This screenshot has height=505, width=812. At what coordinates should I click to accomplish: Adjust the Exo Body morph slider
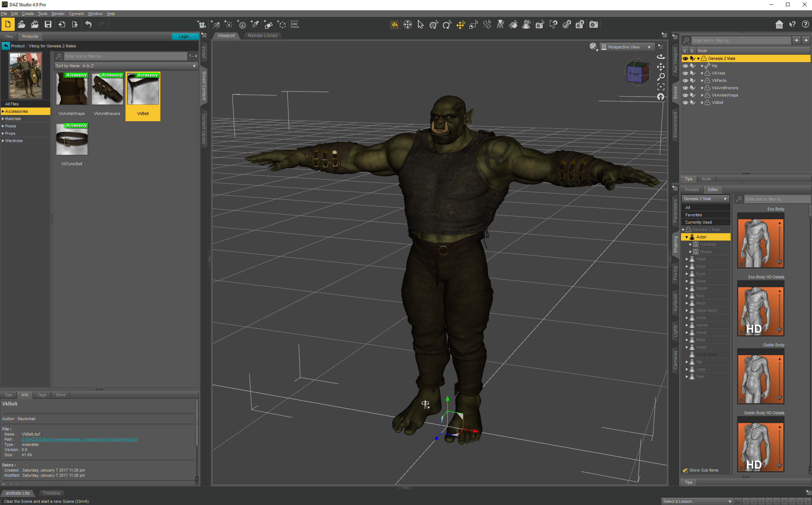tap(780, 243)
